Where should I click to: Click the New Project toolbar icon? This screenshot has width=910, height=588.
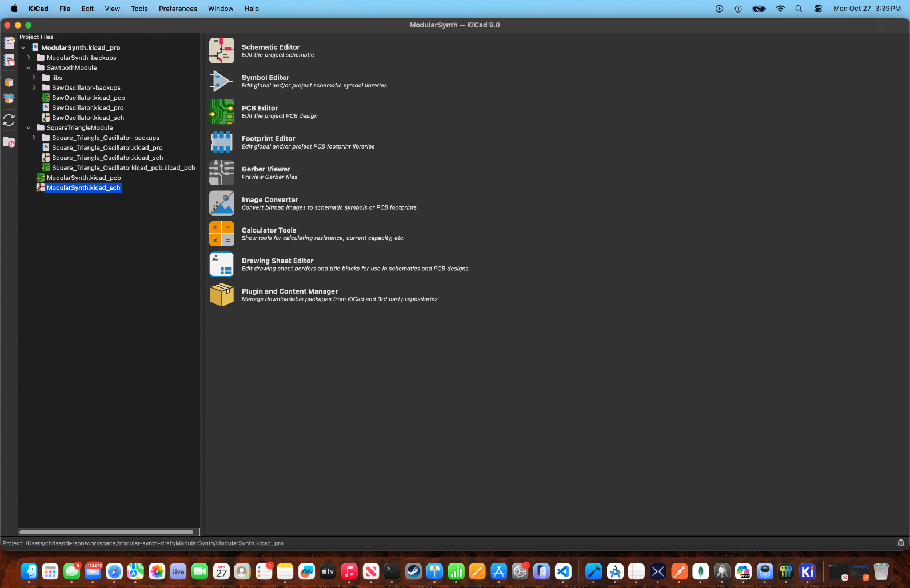coord(9,43)
